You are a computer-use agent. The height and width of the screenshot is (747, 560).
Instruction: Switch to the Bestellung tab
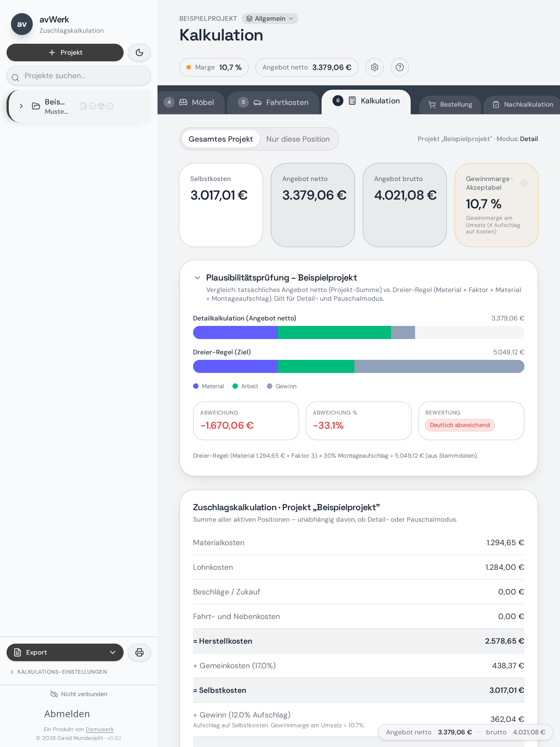pyautogui.click(x=450, y=105)
